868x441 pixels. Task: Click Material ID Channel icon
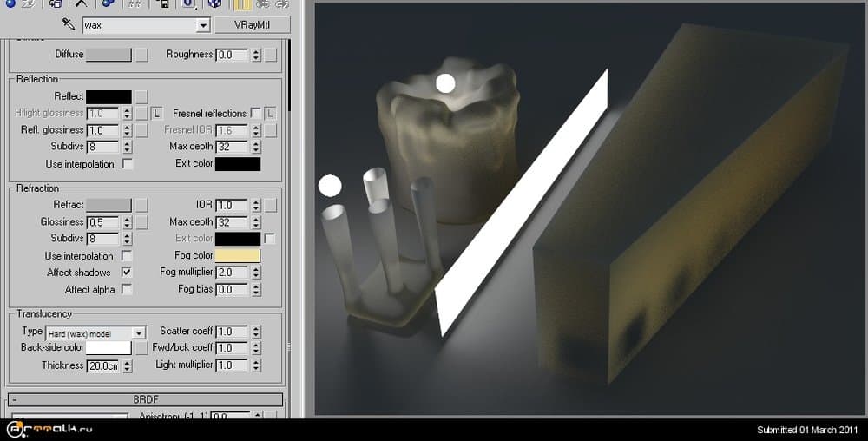[x=188, y=3]
